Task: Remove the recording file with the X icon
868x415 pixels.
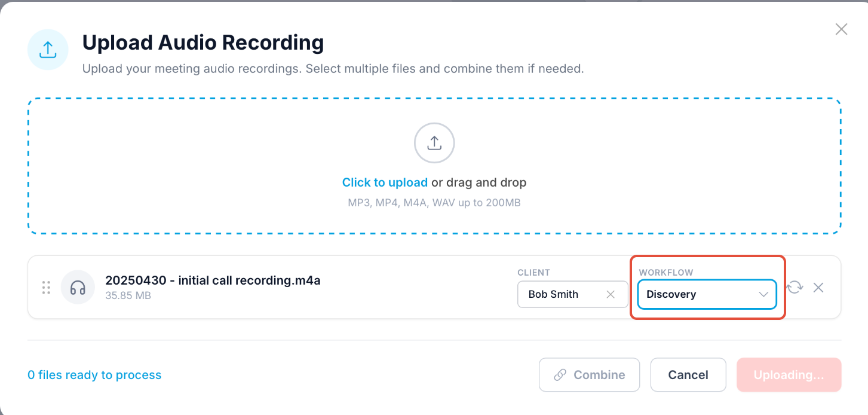Action: pyautogui.click(x=818, y=288)
